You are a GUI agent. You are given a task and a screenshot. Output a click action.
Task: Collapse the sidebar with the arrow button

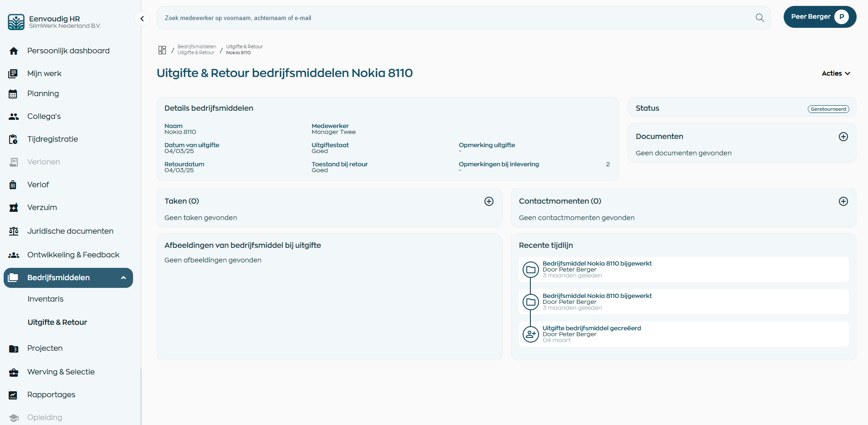pos(142,19)
